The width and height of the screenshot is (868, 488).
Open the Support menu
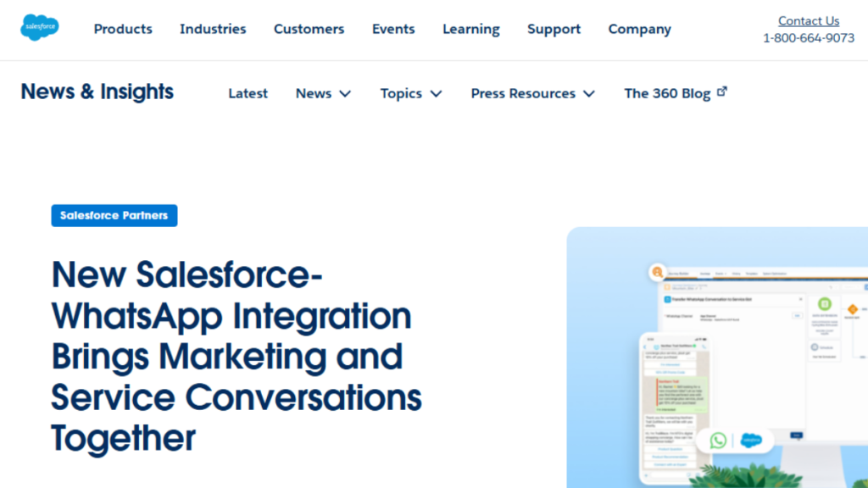[554, 29]
